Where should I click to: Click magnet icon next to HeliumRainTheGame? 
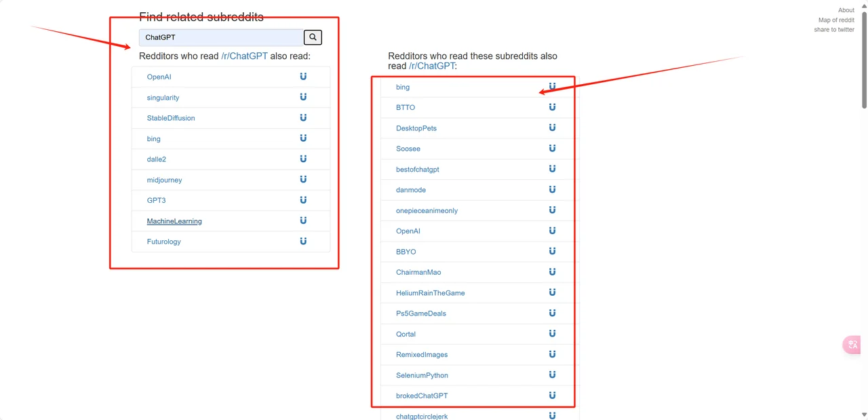click(552, 292)
